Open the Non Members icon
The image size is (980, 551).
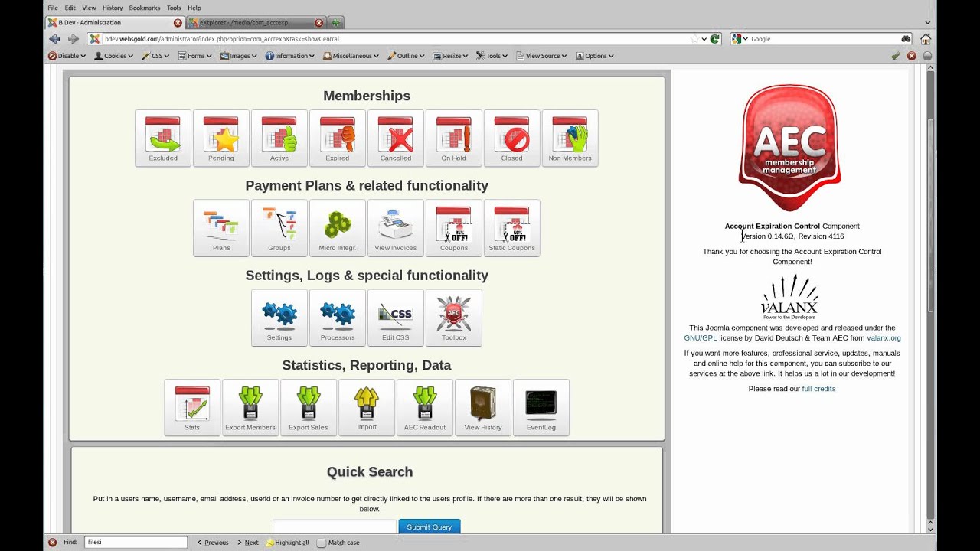(570, 138)
